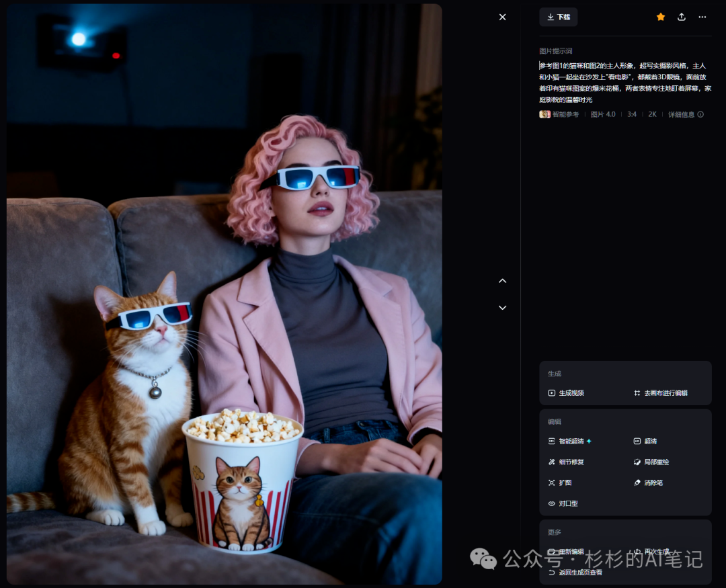This screenshot has width=726, height=588.
Task: Select the 对口型 lip sync tool
Action: click(563, 503)
